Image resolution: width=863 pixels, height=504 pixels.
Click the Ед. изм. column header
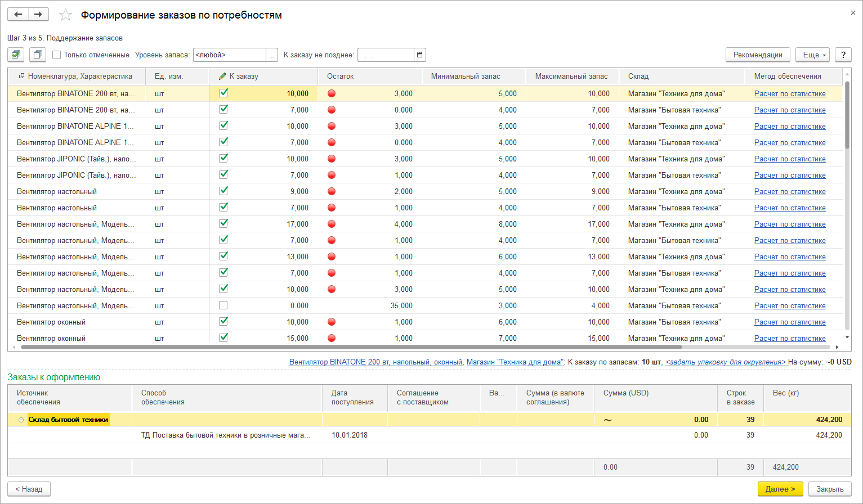coord(177,76)
